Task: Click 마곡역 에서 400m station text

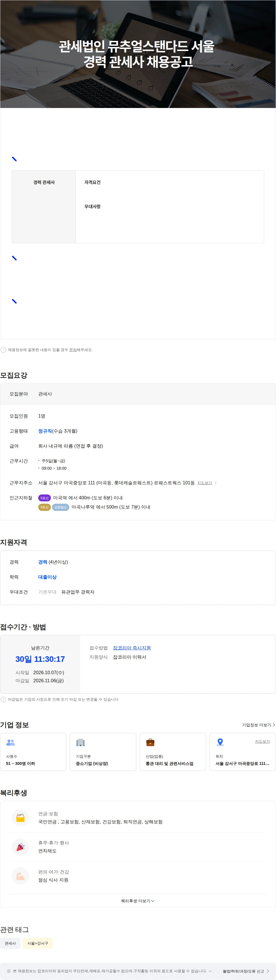Action: [x=88, y=498]
